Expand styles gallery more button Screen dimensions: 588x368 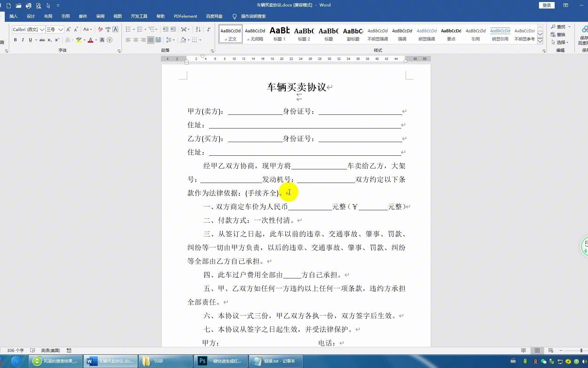(540, 42)
